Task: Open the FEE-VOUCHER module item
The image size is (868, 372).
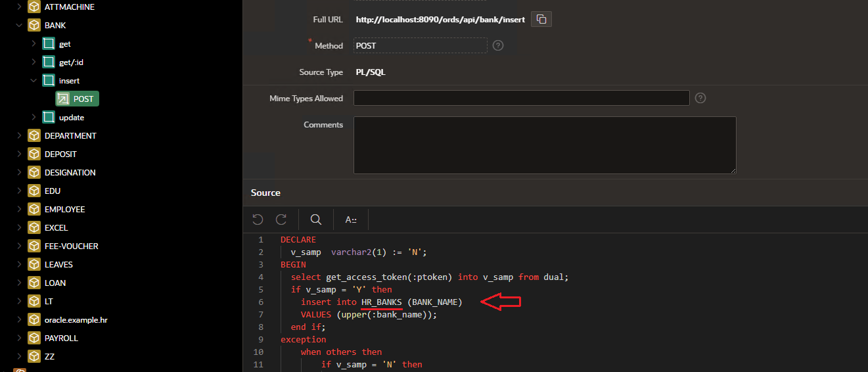Action: [x=71, y=246]
